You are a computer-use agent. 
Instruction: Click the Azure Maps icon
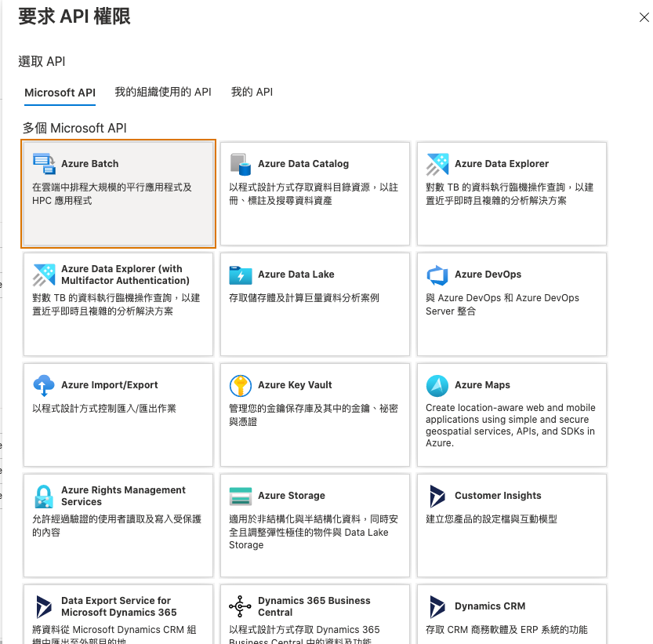(x=437, y=386)
